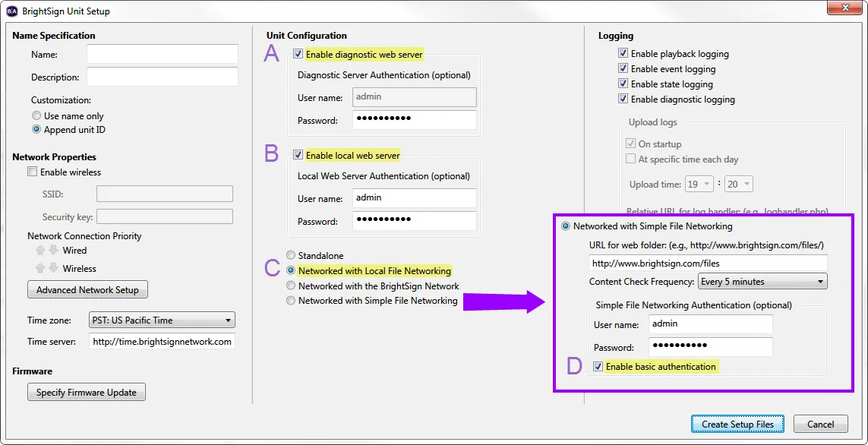Enable wireless networking checkbox
Screen dimensions: 868x445
click(33, 172)
